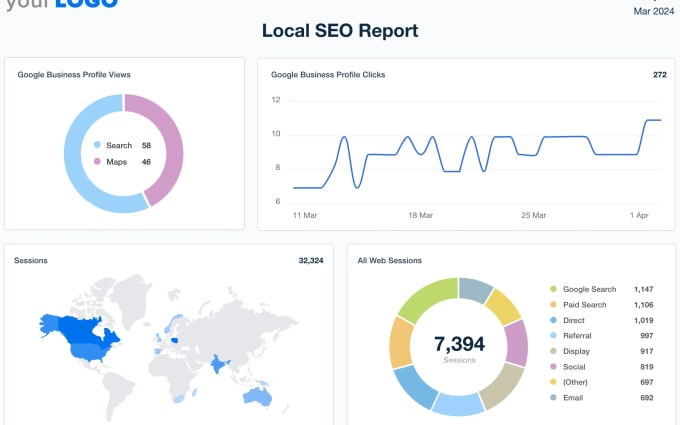This screenshot has width=680, height=425.
Task: Click the 272 clicks total value
Action: (659, 74)
